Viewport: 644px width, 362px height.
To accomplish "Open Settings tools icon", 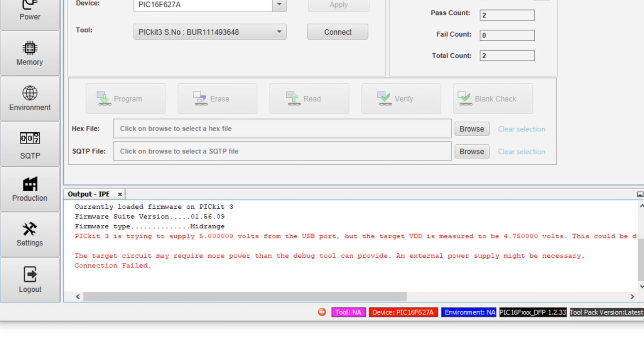I will point(30,229).
